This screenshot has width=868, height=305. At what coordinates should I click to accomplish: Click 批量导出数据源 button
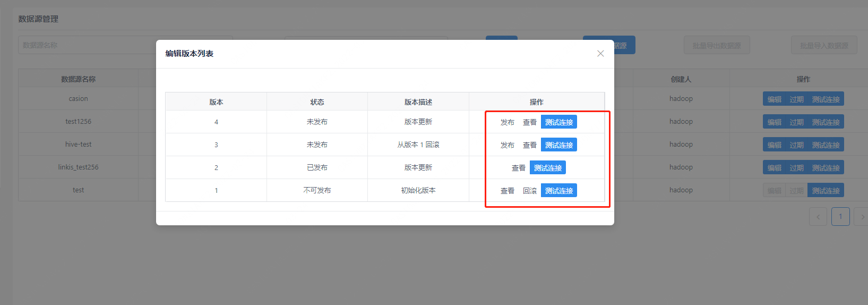716,46
